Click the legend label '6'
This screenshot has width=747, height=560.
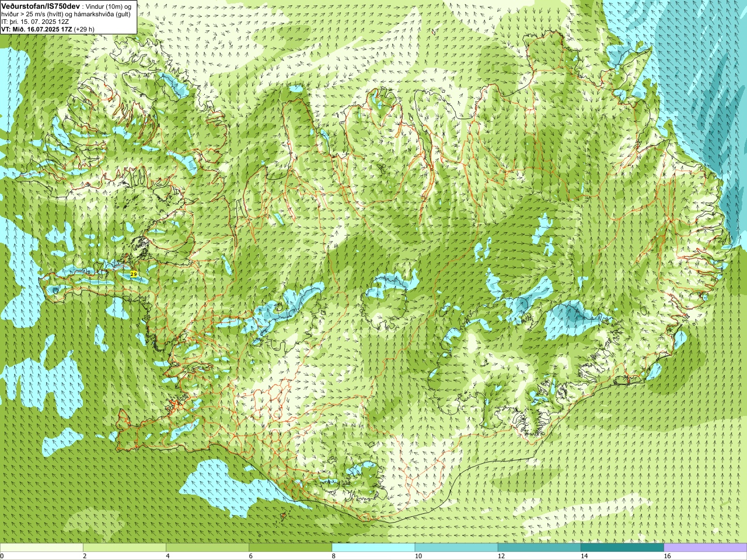click(x=250, y=556)
